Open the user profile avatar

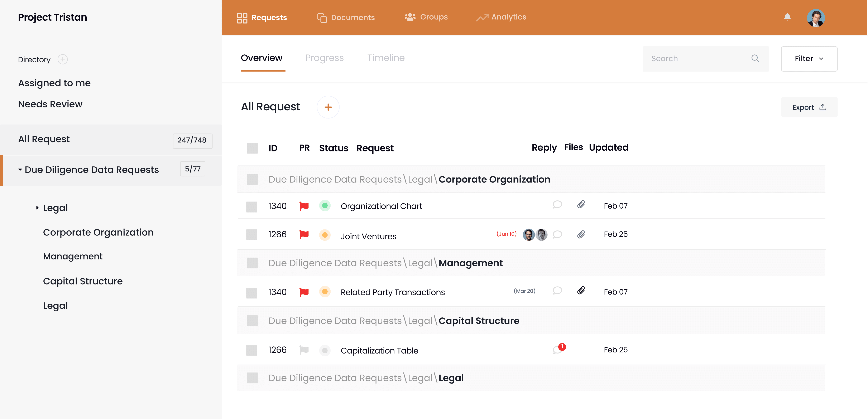(x=815, y=18)
